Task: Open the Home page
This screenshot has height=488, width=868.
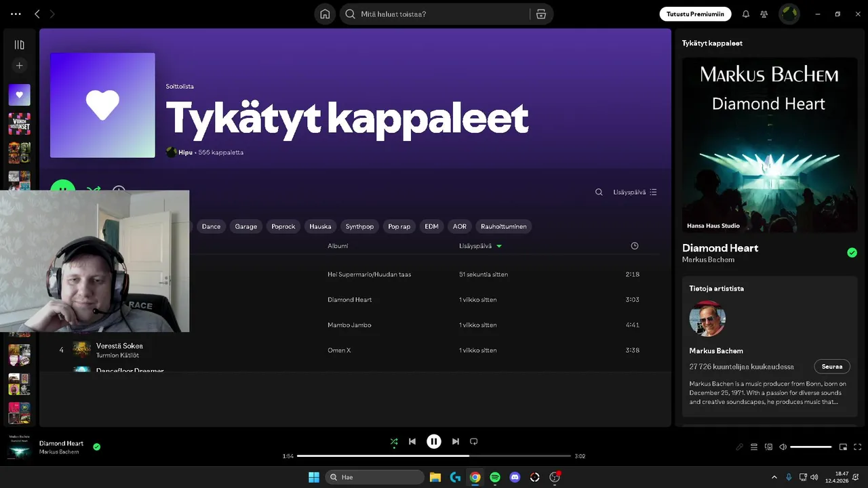Action: pos(325,14)
